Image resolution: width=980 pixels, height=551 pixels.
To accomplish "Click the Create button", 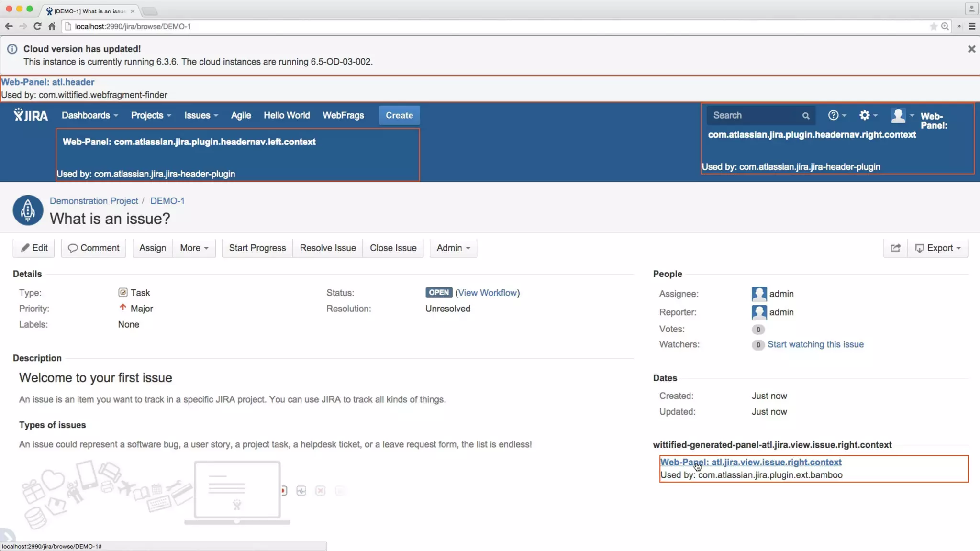I will (x=399, y=115).
